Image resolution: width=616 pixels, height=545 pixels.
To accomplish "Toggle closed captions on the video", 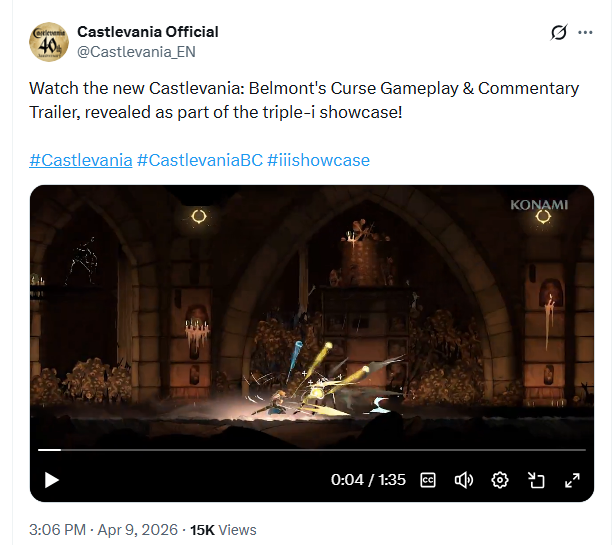I will click(x=428, y=480).
